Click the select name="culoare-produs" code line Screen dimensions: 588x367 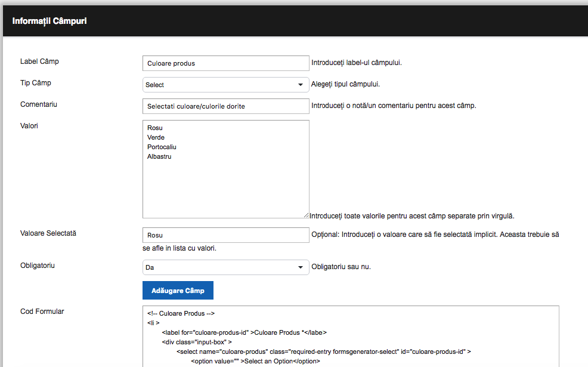pos(324,351)
